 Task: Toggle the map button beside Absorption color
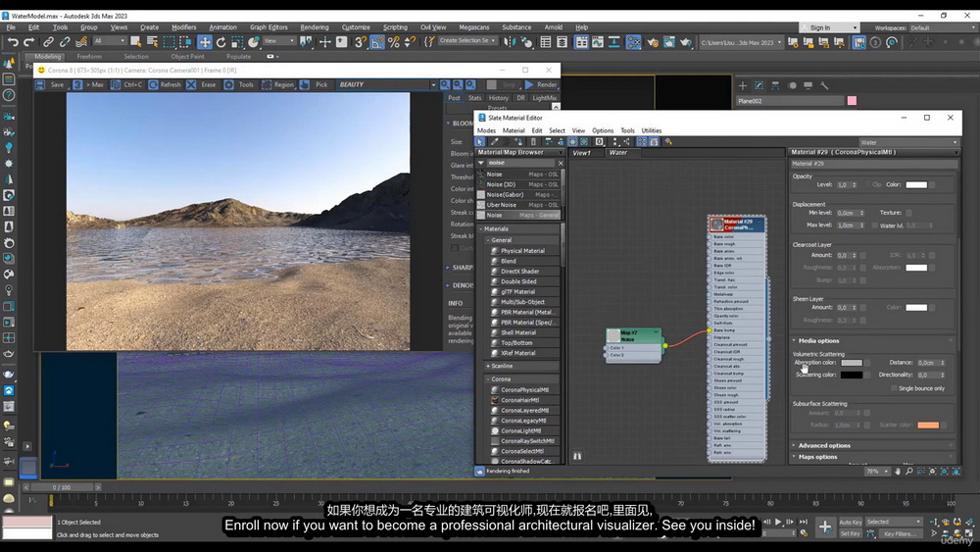(867, 363)
